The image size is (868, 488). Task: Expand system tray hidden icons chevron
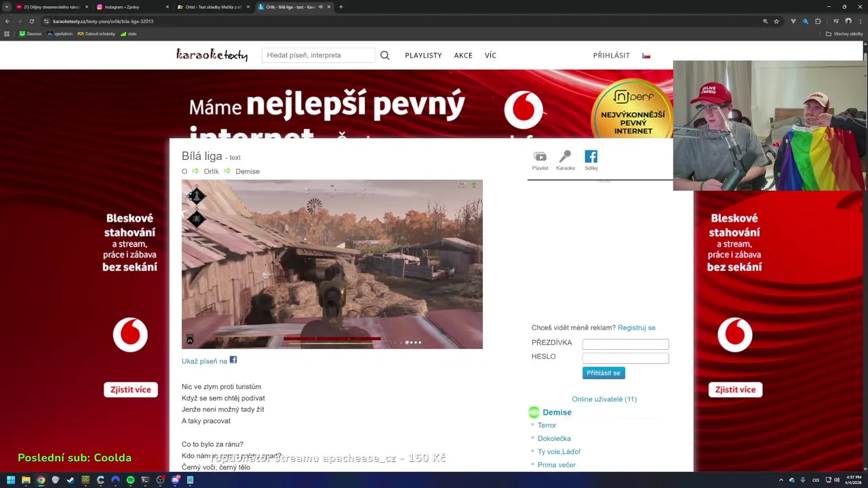(x=781, y=480)
